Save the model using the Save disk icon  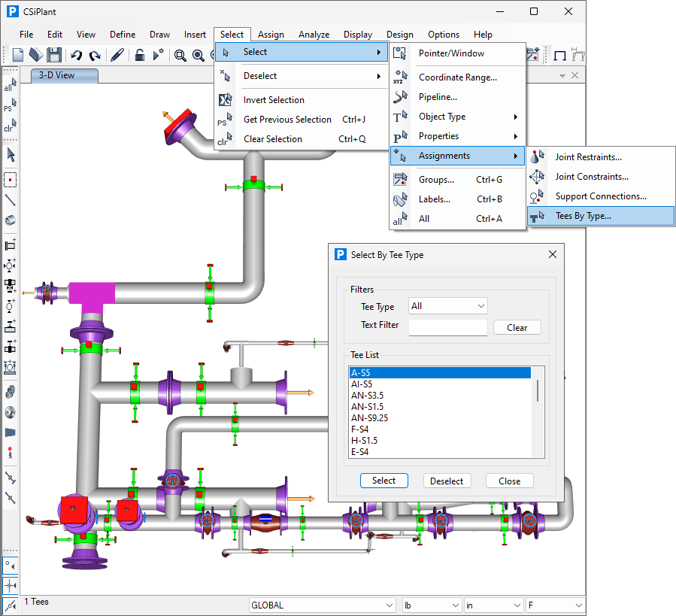pyautogui.click(x=54, y=55)
